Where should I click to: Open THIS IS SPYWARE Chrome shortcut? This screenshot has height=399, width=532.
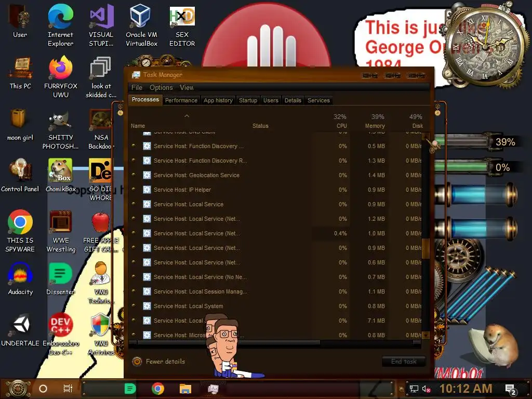coord(20,231)
